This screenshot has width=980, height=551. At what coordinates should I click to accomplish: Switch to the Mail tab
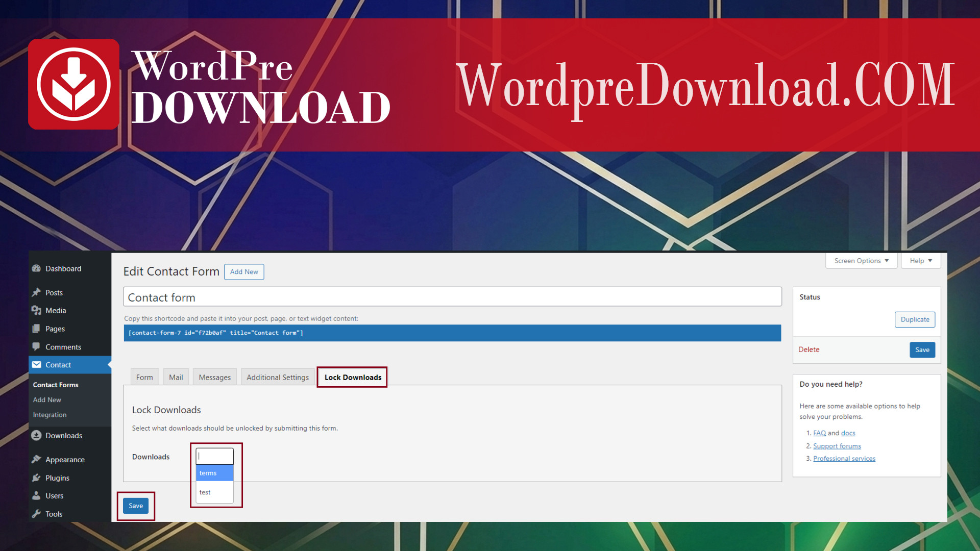176,377
